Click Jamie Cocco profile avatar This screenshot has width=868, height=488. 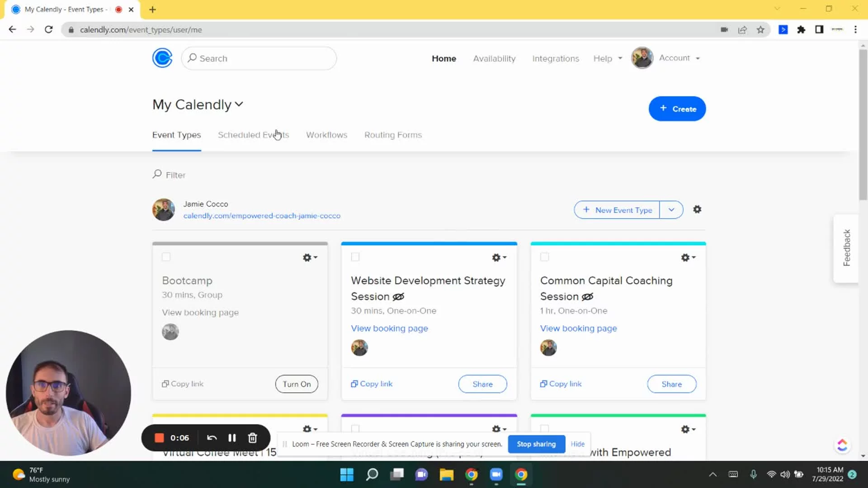[x=164, y=210]
